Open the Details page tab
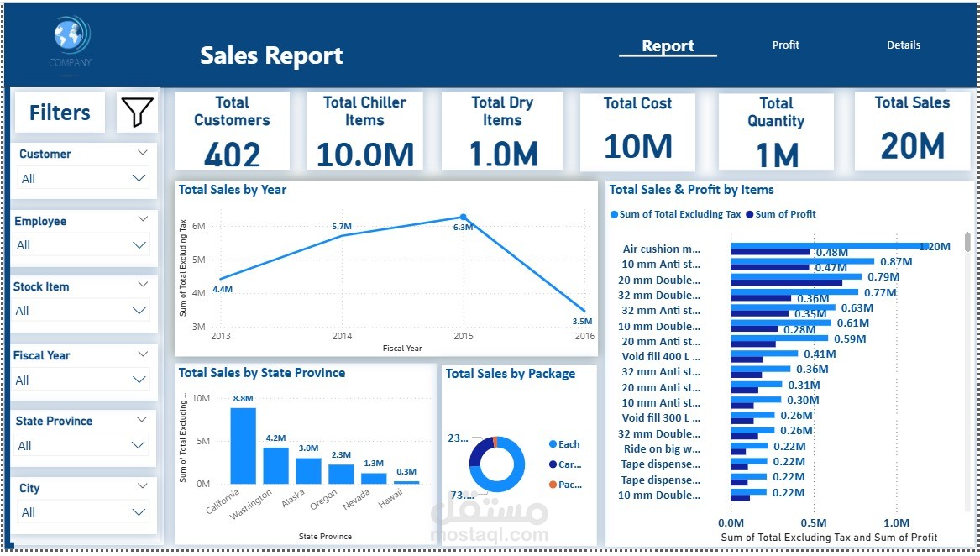This screenshot has height=556, width=980. pyautogui.click(x=903, y=45)
